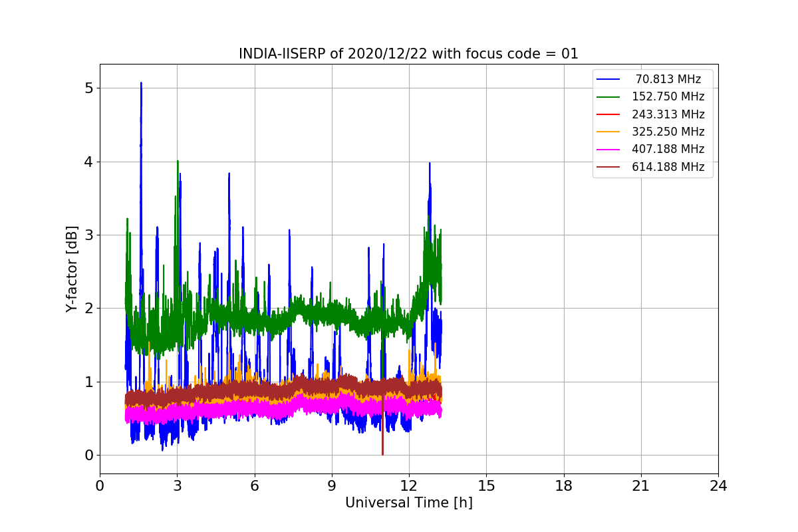Select the 70.813 MHz legend label
The width and height of the screenshot is (798, 532).
coord(668,79)
